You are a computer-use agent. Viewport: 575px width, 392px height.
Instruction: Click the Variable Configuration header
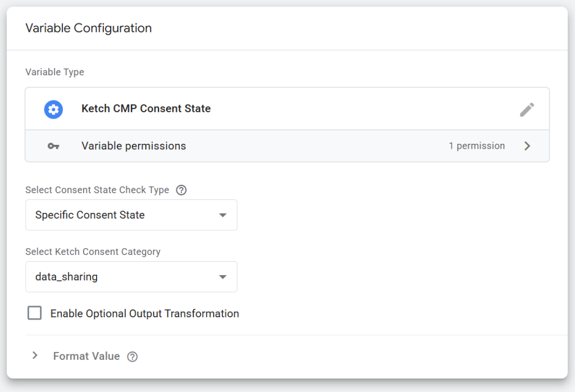point(88,28)
